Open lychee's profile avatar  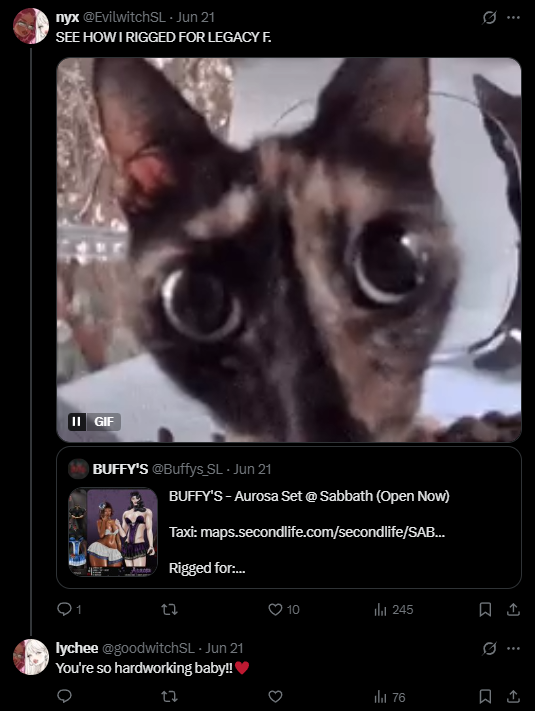31,657
